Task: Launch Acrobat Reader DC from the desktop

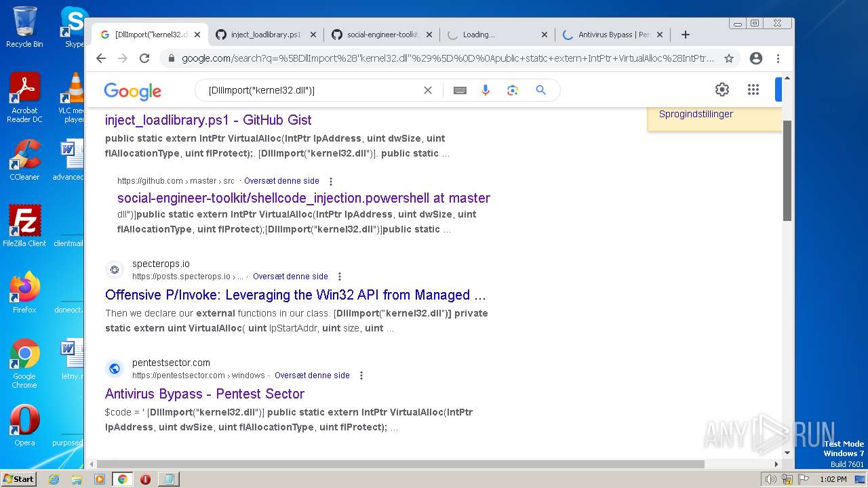Action: coord(24,98)
